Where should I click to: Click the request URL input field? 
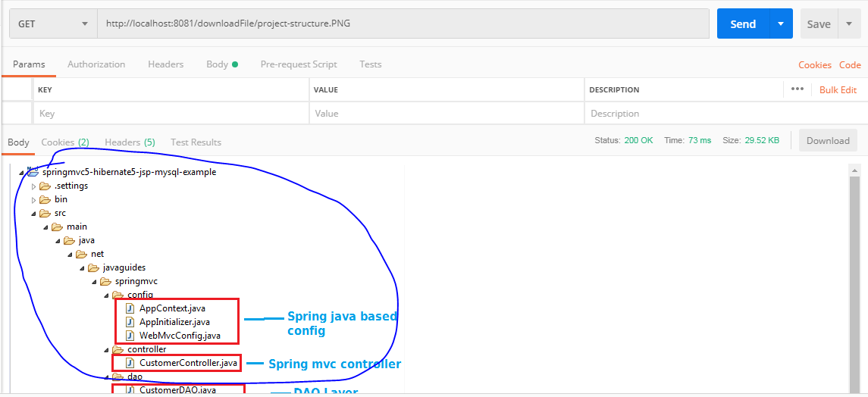point(403,23)
